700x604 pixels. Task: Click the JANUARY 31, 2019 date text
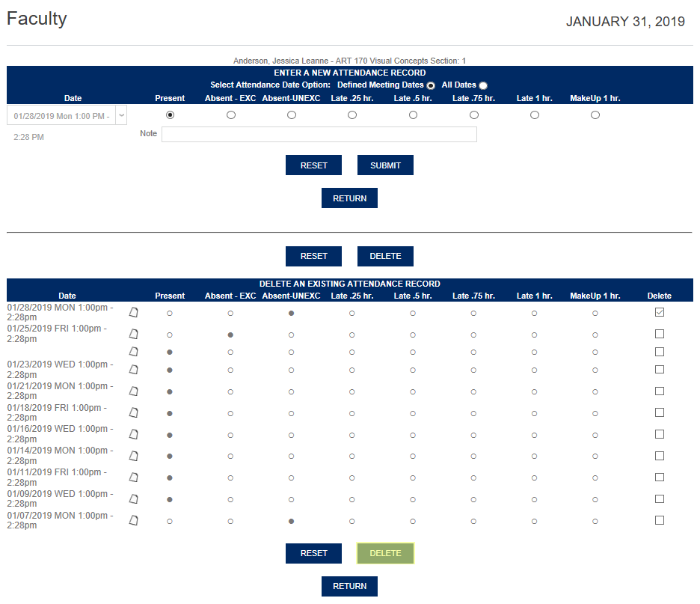[x=625, y=22]
